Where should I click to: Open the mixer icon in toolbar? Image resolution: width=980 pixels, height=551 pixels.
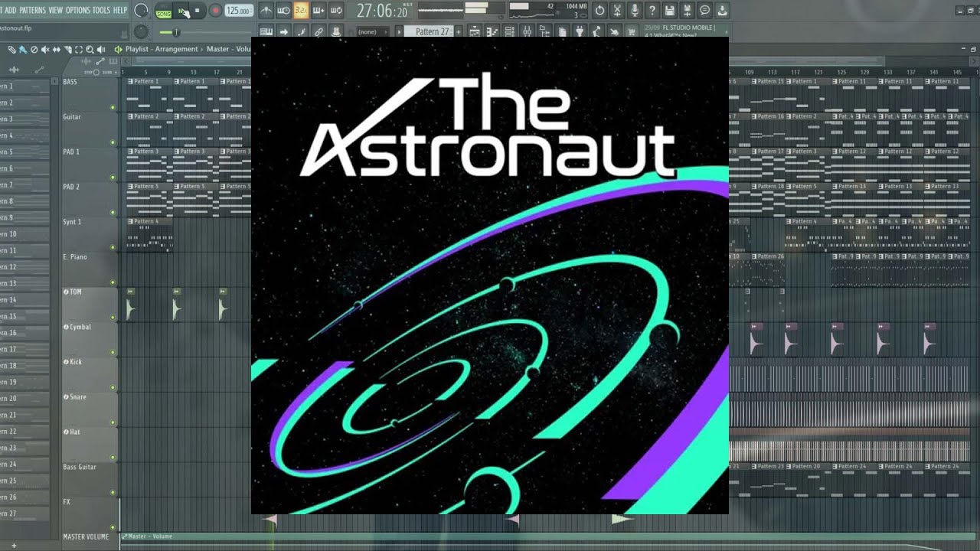(528, 31)
